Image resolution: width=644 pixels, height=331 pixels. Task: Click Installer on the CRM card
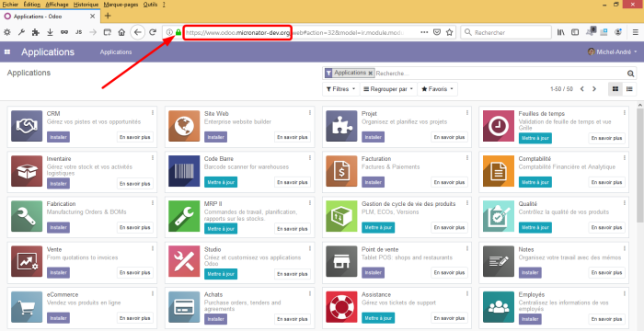(x=58, y=137)
